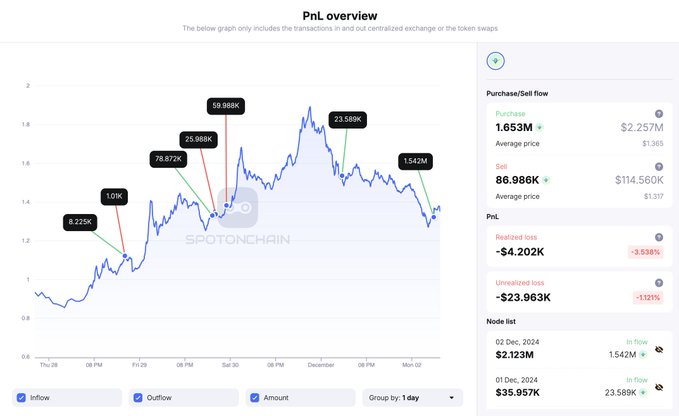Click the $1.365 average purchase price

click(653, 143)
